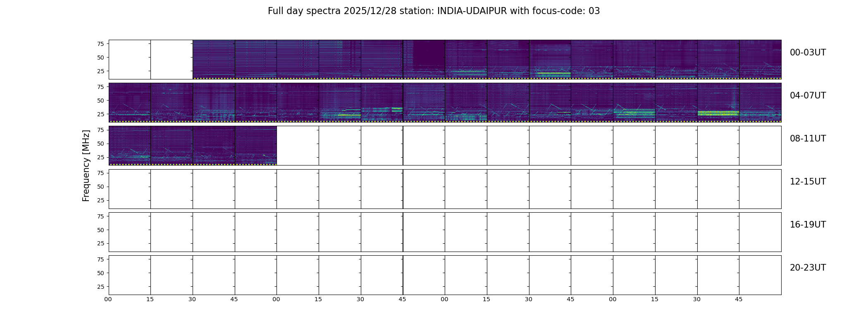Click the '16-19UT' row label
The image size is (868, 331).
click(808, 225)
